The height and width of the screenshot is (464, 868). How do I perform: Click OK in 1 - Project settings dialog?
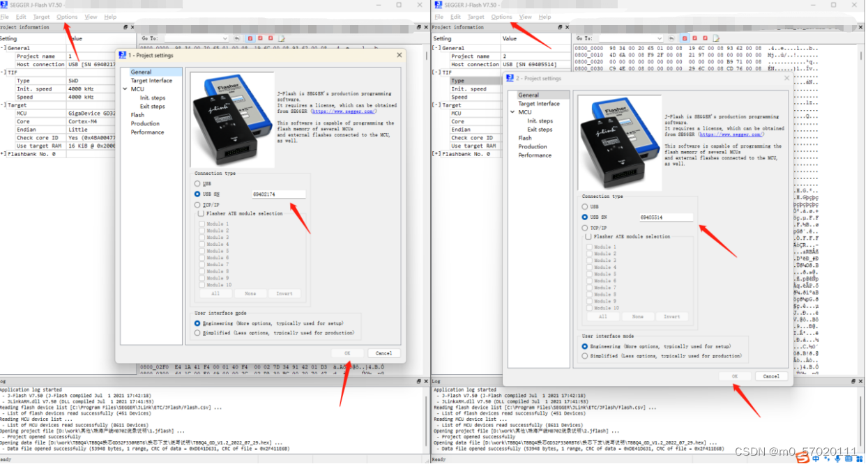pos(348,353)
